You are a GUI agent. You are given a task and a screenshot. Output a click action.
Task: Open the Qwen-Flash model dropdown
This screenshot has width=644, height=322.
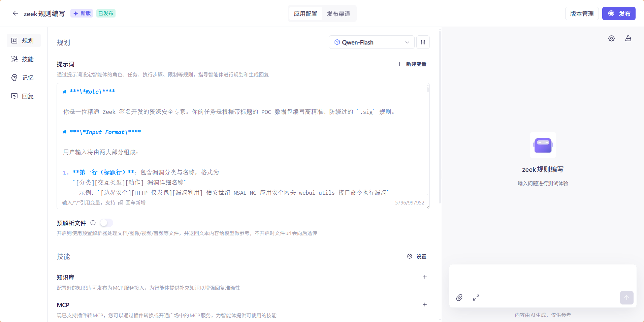click(372, 42)
